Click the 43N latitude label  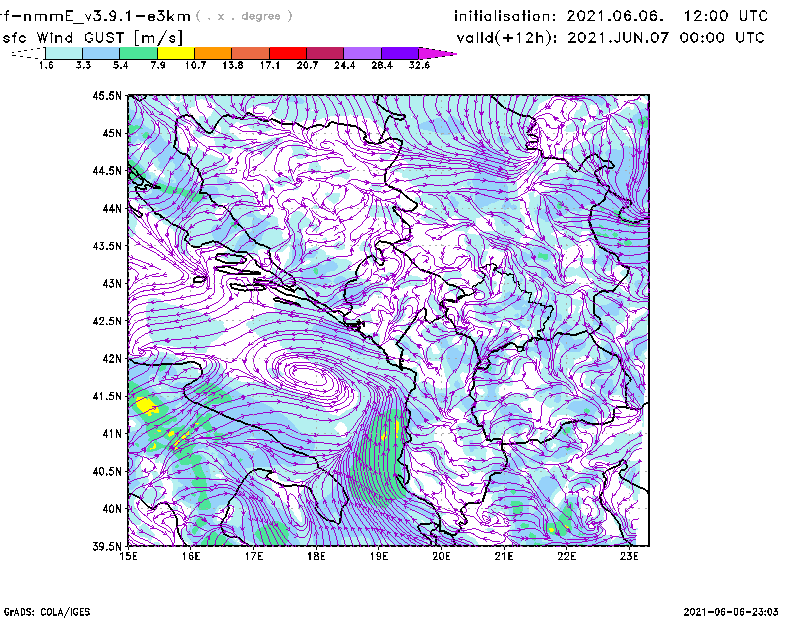point(112,283)
